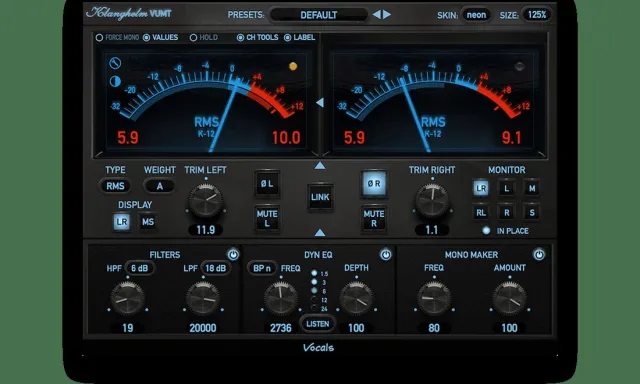The image size is (640, 384).
Task: Adjust the HPF frequency knob
Action: (x=128, y=298)
